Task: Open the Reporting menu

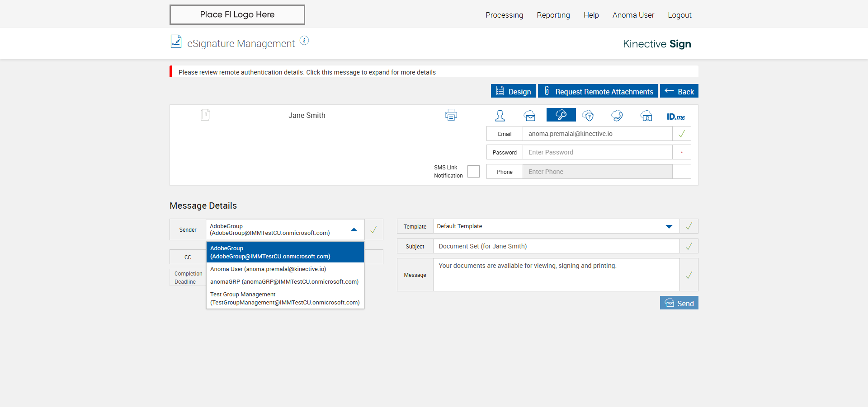Action: click(x=553, y=15)
